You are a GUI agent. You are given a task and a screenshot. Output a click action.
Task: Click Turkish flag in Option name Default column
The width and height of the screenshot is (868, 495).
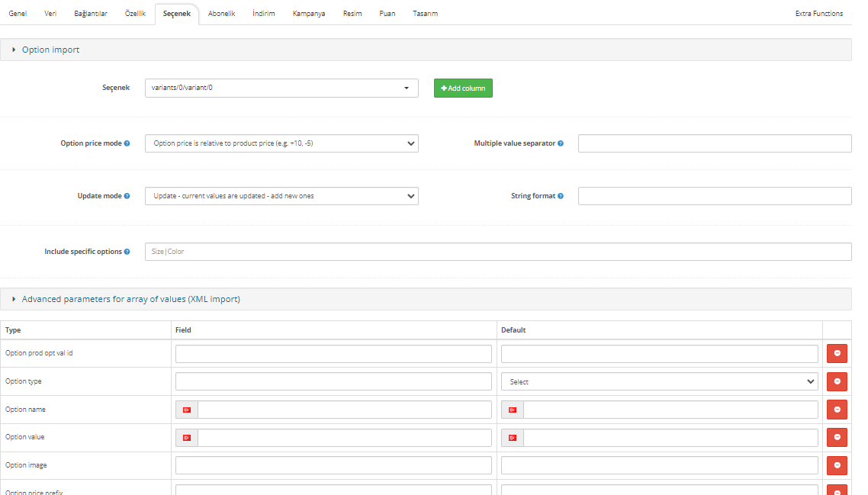512,410
